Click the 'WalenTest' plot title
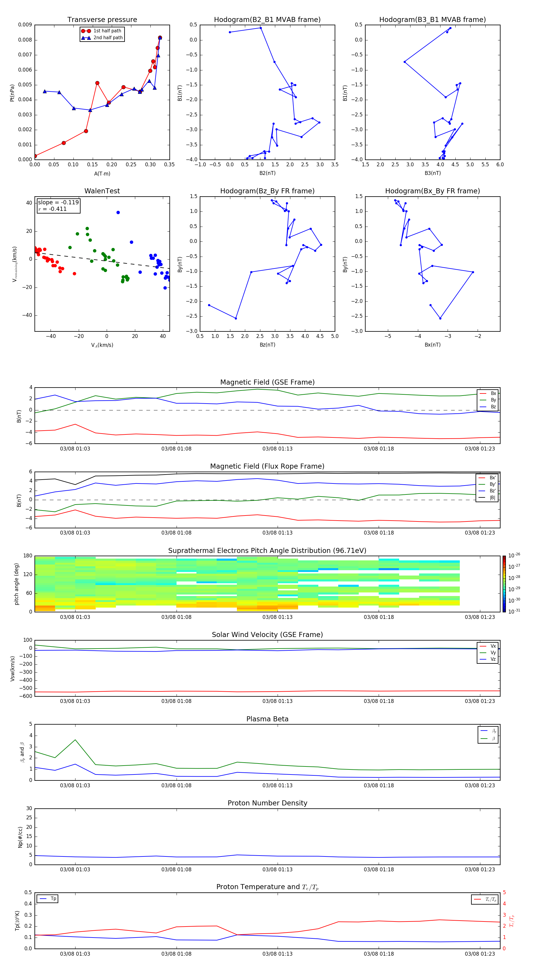 [102, 191]
